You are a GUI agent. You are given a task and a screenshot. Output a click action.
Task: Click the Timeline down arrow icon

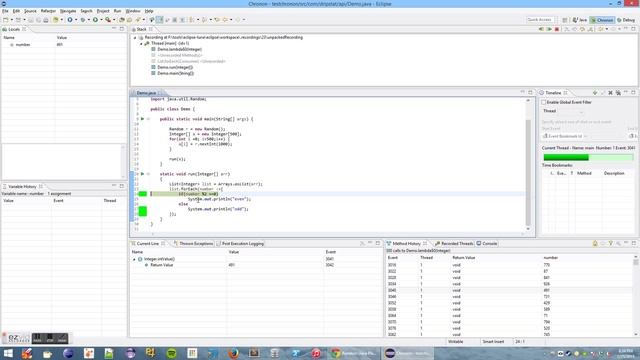pyautogui.click(x=595, y=93)
